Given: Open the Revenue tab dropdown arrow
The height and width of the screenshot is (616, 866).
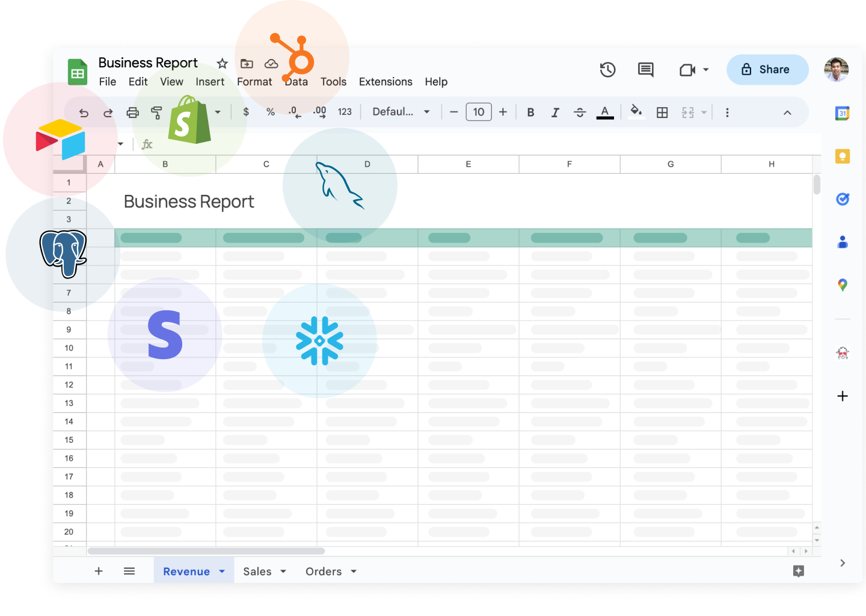Looking at the screenshot, I should (x=222, y=571).
